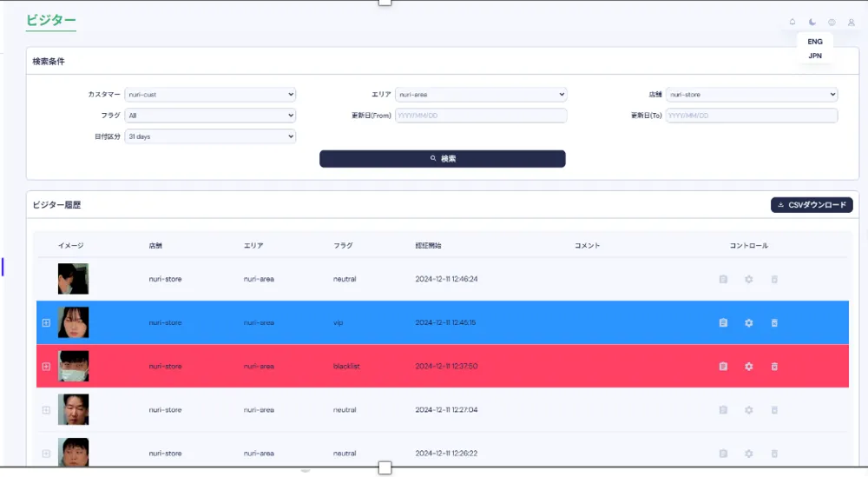
Task: Click the 更新日(From) date input field
Action: [x=480, y=116]
